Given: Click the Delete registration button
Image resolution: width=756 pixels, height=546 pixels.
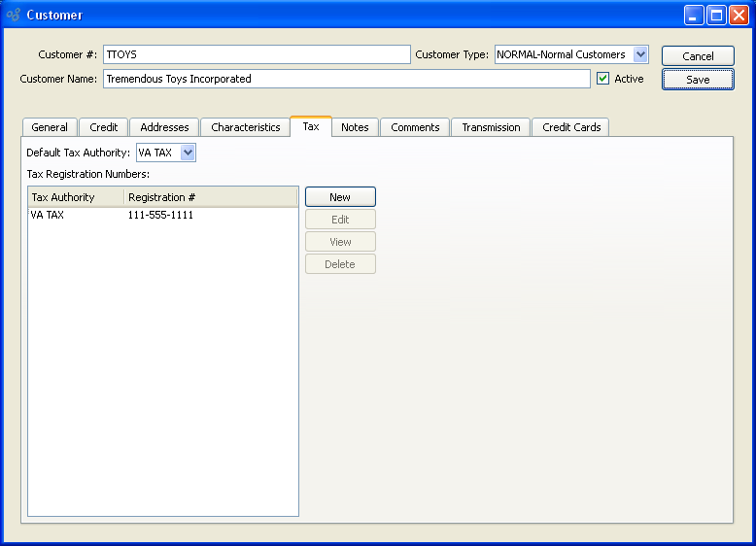Looking at the screenshot, I should [x=340, y=264].
